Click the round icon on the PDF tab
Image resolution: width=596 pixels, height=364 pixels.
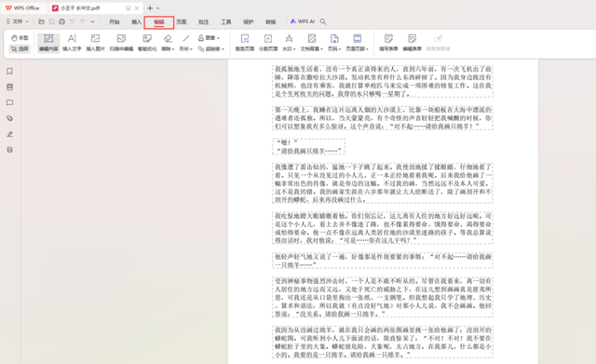pos(129,8)
